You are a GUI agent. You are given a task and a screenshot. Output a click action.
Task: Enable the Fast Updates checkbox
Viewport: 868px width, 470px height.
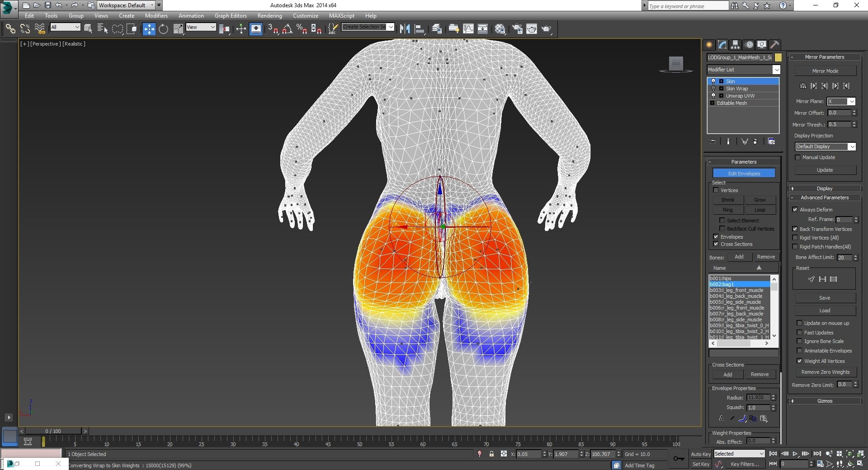click(800, 333)
